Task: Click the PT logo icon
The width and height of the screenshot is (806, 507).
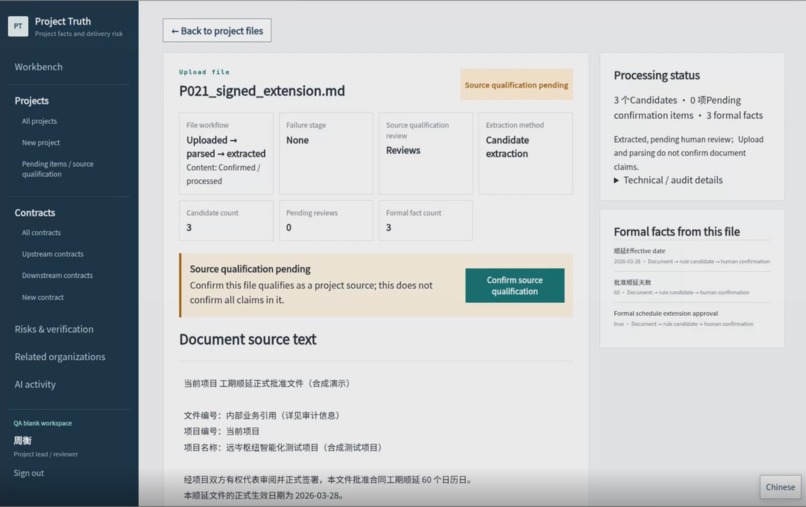Action: click(x=18, y=26)
